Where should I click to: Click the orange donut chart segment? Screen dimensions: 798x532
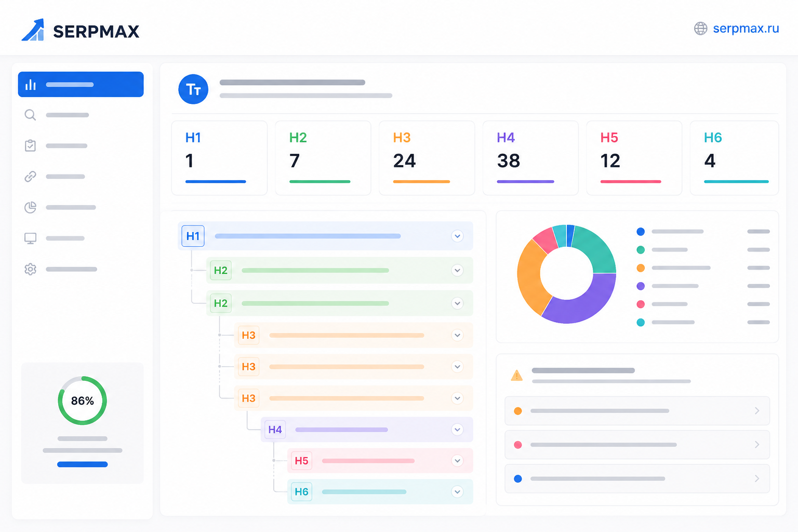[x=530, y=278]
